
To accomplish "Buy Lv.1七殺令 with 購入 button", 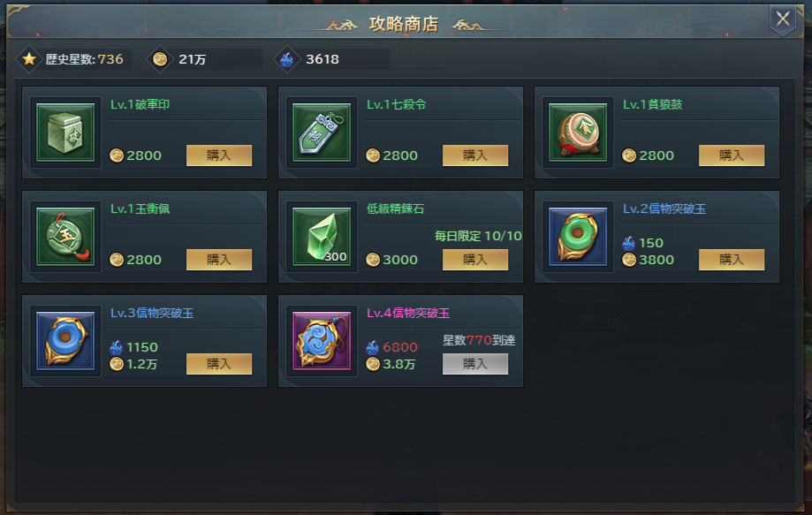I will coord(475,155).
